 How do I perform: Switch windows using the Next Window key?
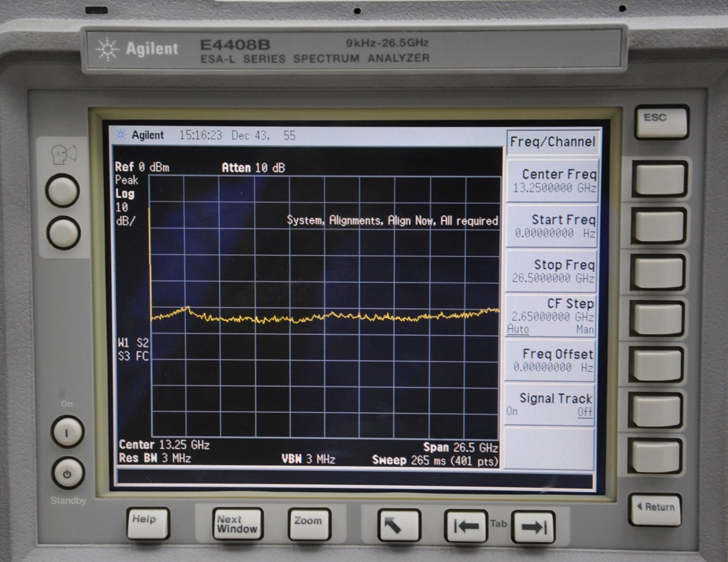click(x=237, y=523)
